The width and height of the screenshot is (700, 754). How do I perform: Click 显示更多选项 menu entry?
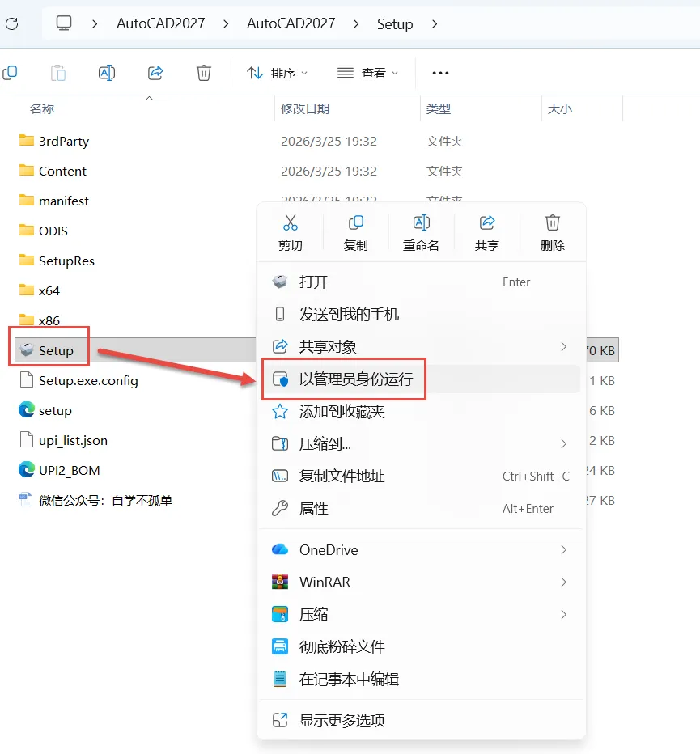click(x=421, y=720)
